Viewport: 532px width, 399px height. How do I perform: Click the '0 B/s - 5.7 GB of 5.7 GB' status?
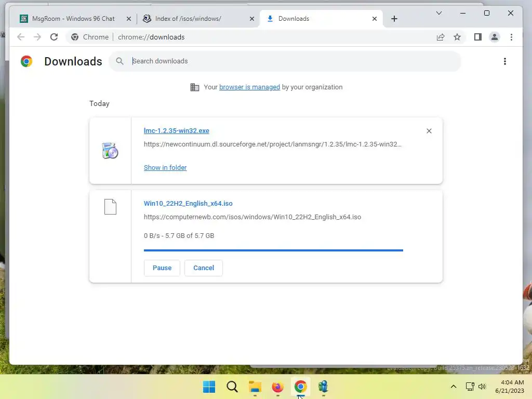[x=179, y=236]
